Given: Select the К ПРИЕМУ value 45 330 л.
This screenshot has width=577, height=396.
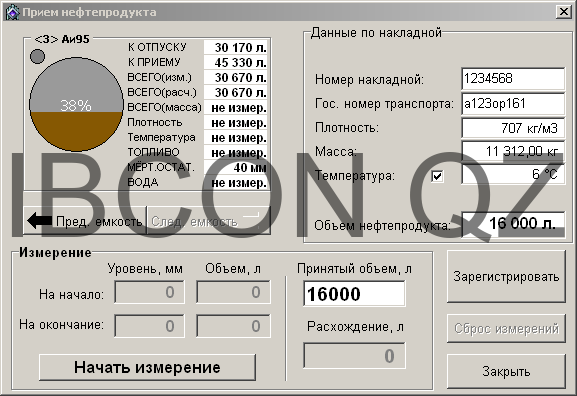Looking at the screenshot, I should [x=236, y=63].
